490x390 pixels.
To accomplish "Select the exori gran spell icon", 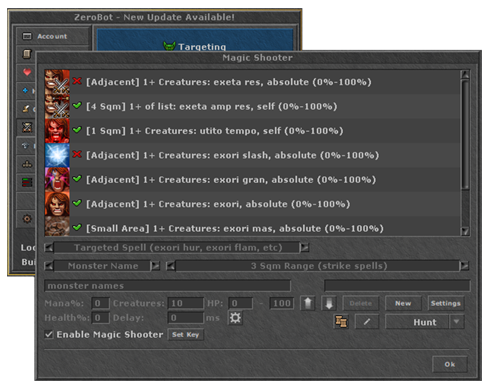I will coord(57,179).
